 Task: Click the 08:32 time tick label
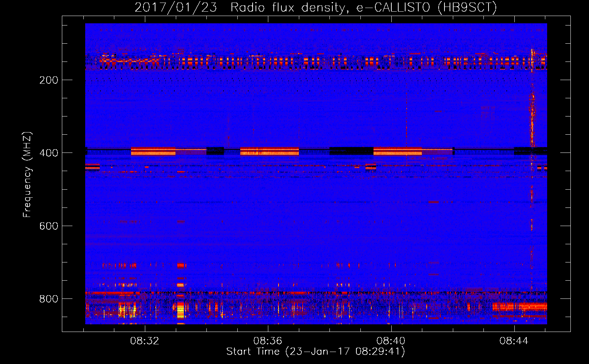pyautogui.click(x=145, y=341)
